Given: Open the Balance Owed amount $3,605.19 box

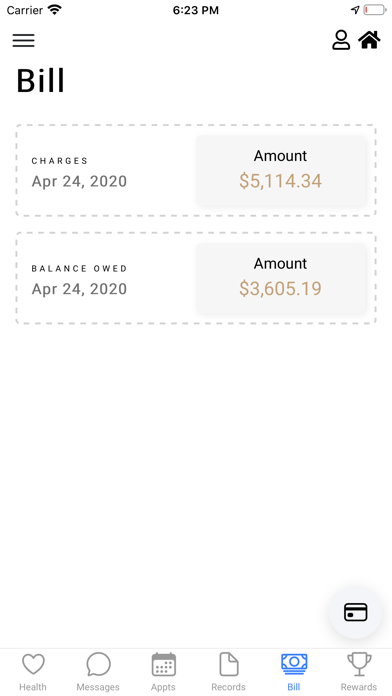Looking at the screenshot, I should tap(281, 278).
